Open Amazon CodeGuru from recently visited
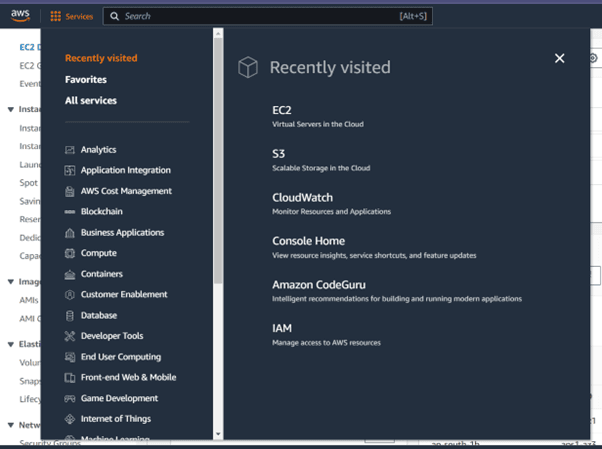Image resolution: width=602 pixels, height=449 pixels. (319, 285)
